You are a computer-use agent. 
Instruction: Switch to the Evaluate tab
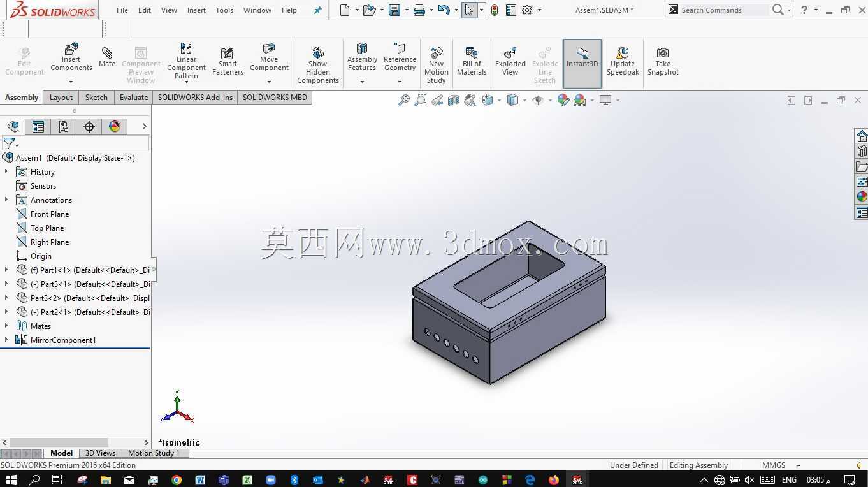(x=134, y=98)
